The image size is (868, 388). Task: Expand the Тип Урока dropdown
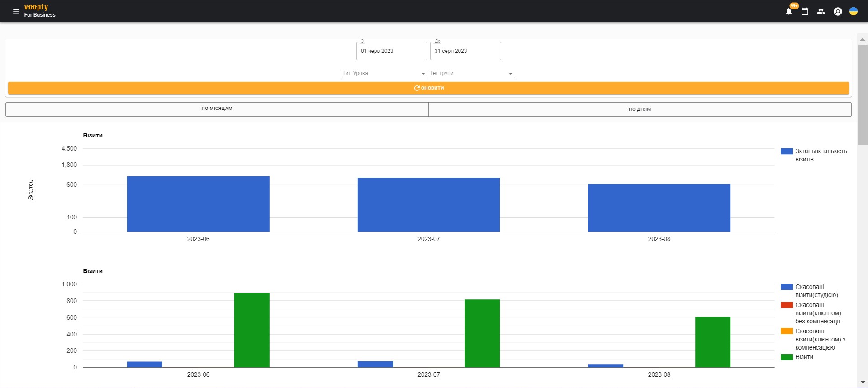(384, 73)
